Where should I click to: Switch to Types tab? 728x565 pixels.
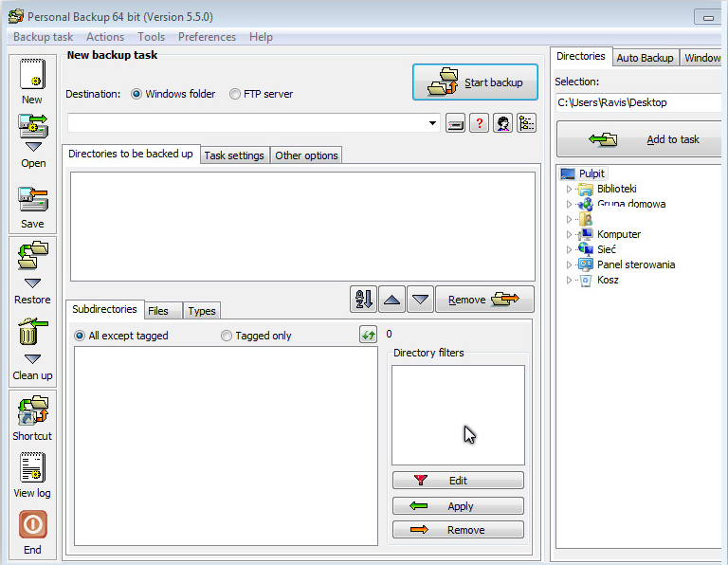click(202, 311)
